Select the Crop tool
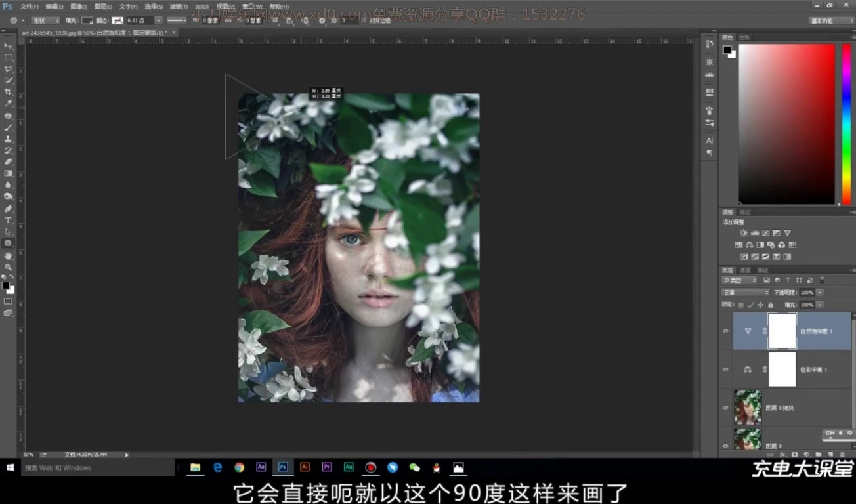 point(9,92)
